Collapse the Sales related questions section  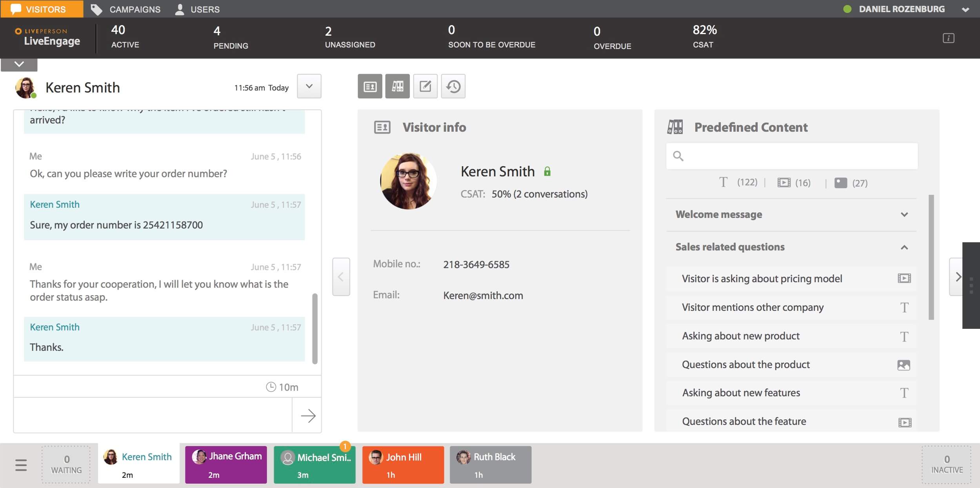click(904, 247)
